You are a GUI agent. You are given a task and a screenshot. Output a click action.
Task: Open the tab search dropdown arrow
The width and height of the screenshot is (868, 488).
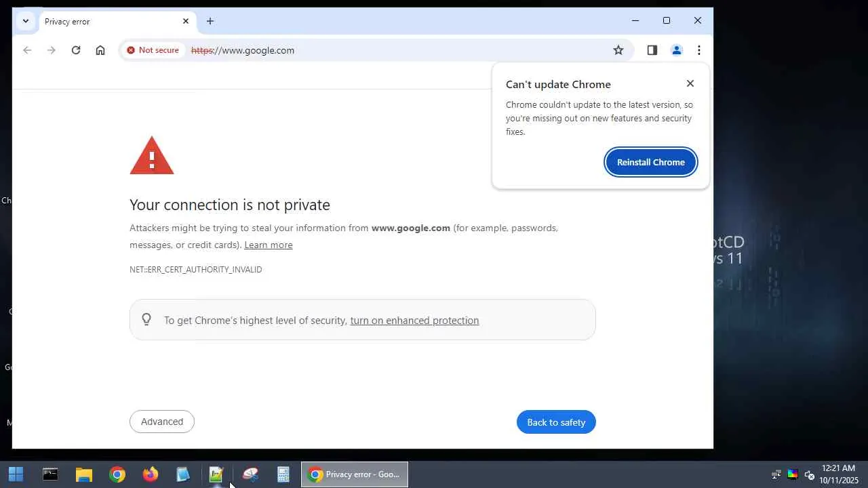26,21
